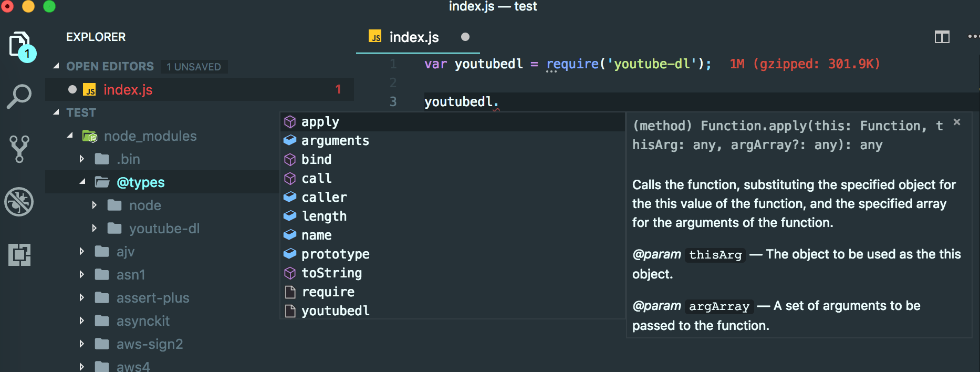Click the require function call in line 1
The height and width of the screenshot is (372, 980).
pos(572,64)
